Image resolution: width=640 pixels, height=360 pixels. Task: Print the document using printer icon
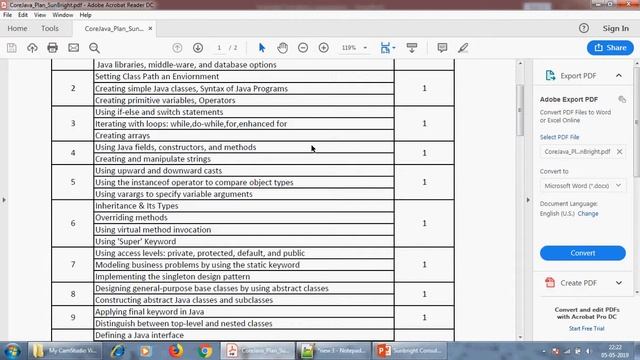click(x=52, y=48)
